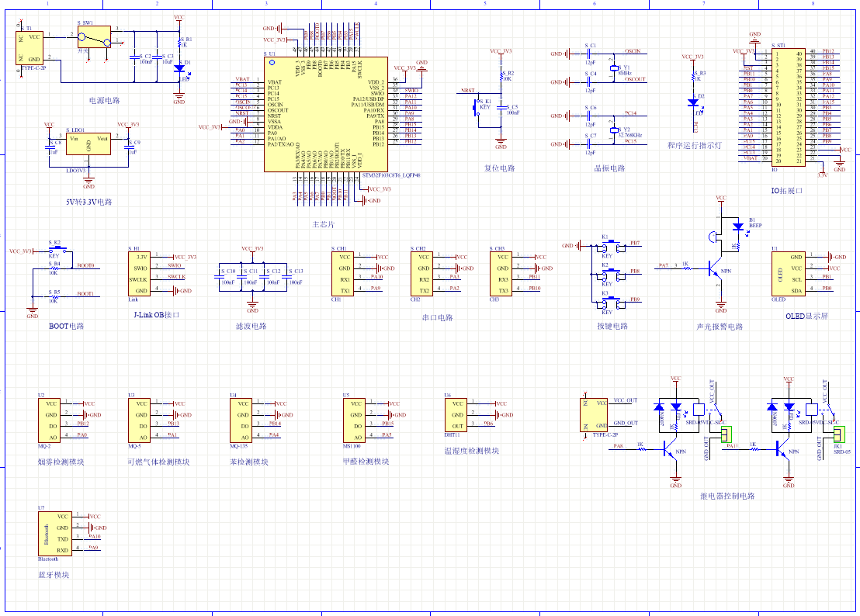Screen dimensions: 860x616
Task: Select the S_T1 TYPE-C-2P power connector
Action: (x=32, y=48)
